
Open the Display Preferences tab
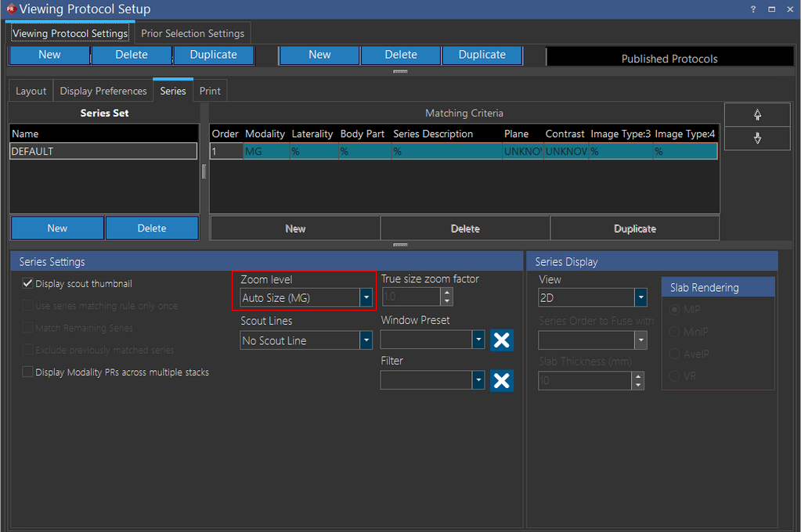pos(103,91)
